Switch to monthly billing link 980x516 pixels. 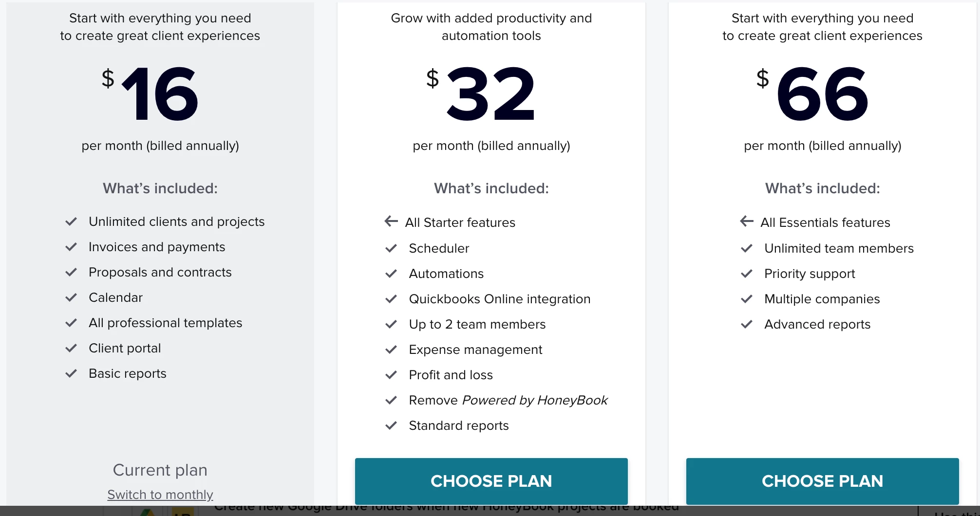click(160, 495)
